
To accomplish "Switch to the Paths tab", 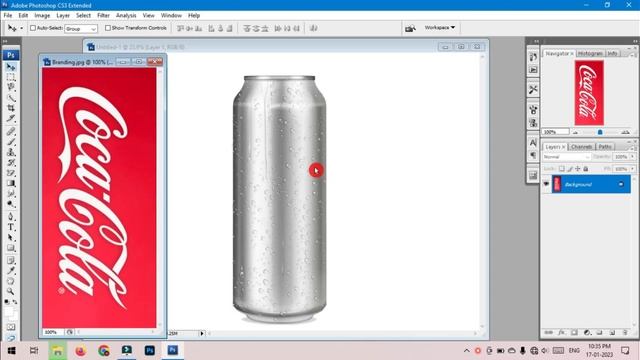I will [x=605, y=147].
